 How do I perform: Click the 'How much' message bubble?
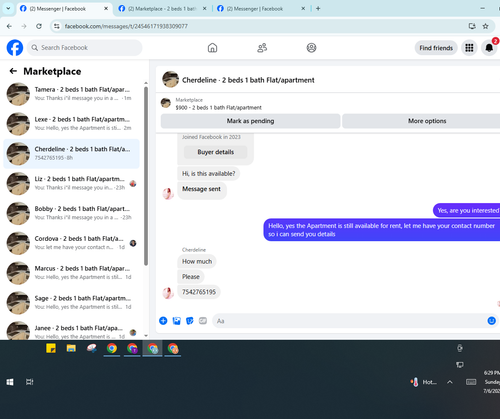197,261
